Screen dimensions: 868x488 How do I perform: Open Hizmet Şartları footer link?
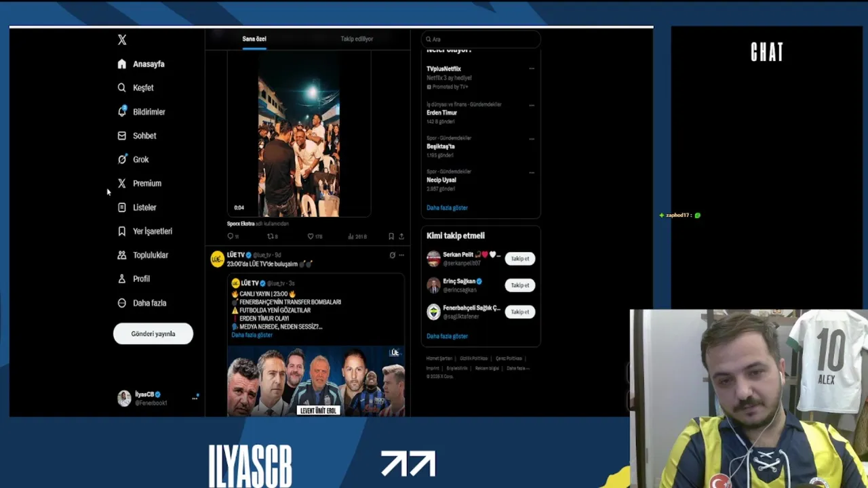tap(439, 359)
